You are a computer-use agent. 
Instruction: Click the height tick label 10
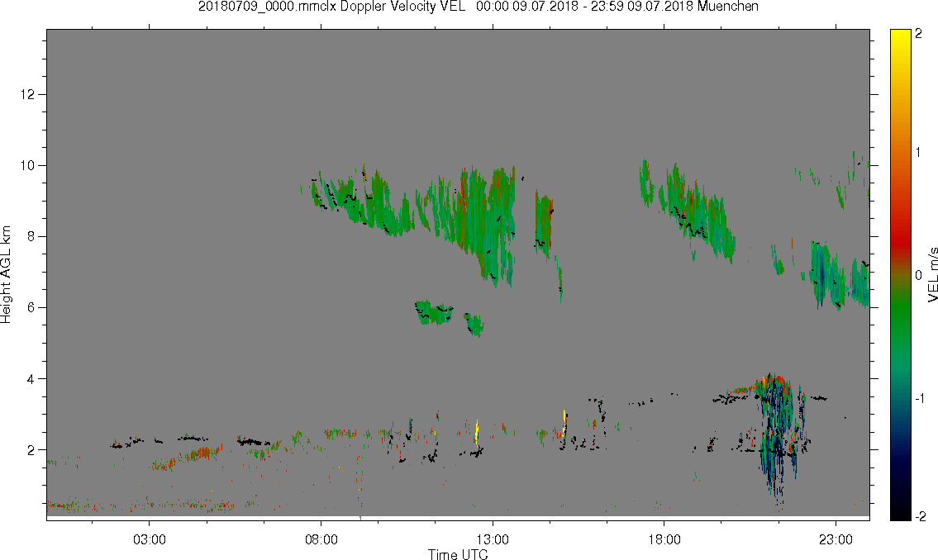27,165
